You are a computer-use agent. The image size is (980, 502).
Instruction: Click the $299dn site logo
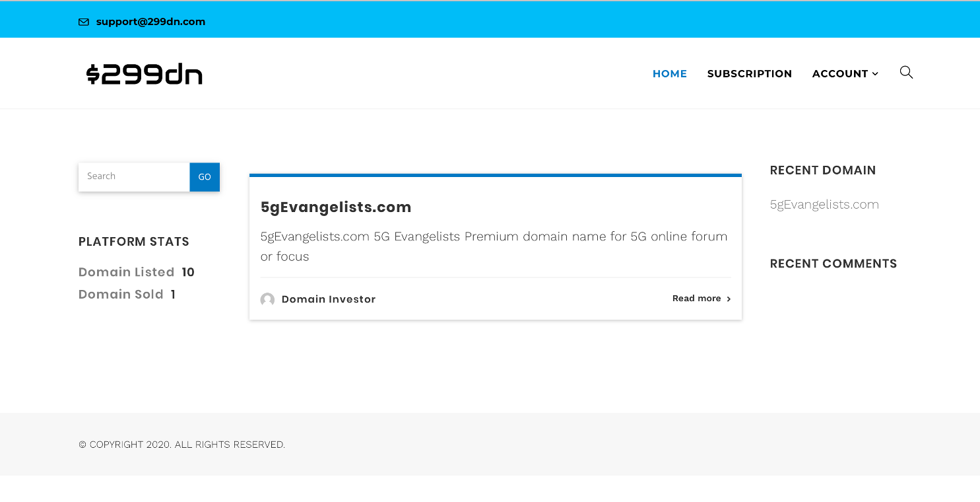point(144,73)
